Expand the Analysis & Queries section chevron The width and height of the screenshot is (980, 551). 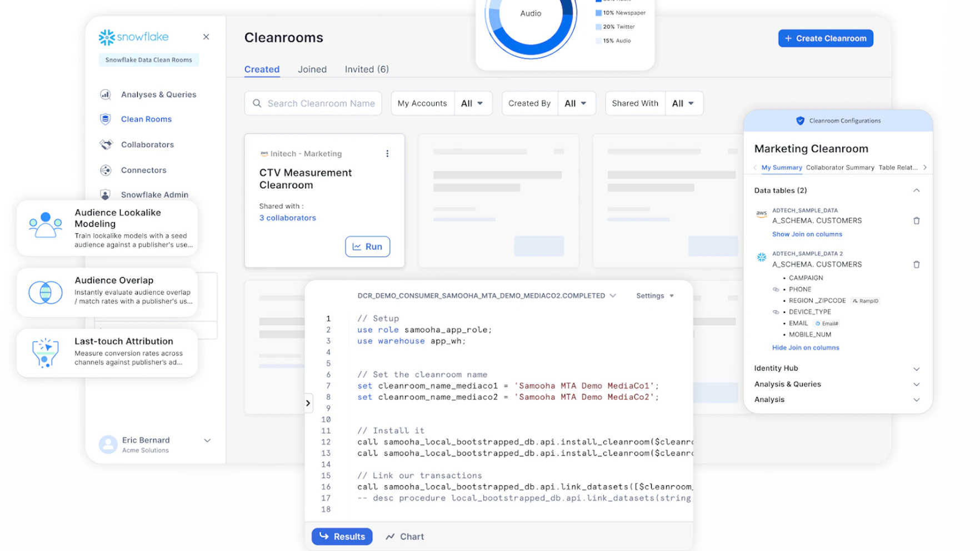tap(917, 384)
